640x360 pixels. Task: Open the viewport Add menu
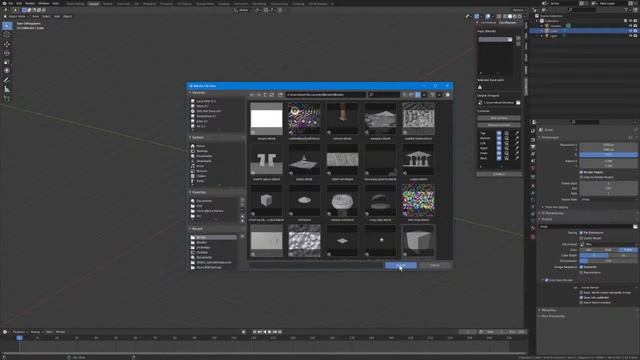pyautogui.click(x=57, y=16)
